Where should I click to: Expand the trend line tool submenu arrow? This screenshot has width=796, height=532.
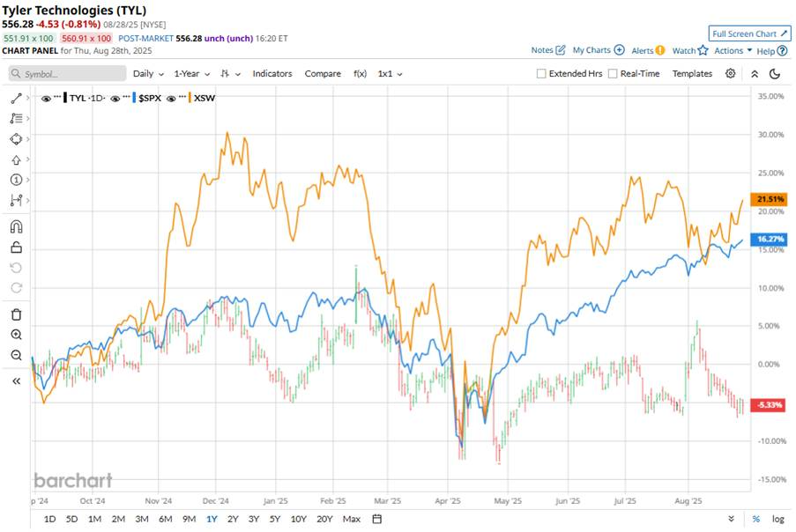[x=28, y=98]
